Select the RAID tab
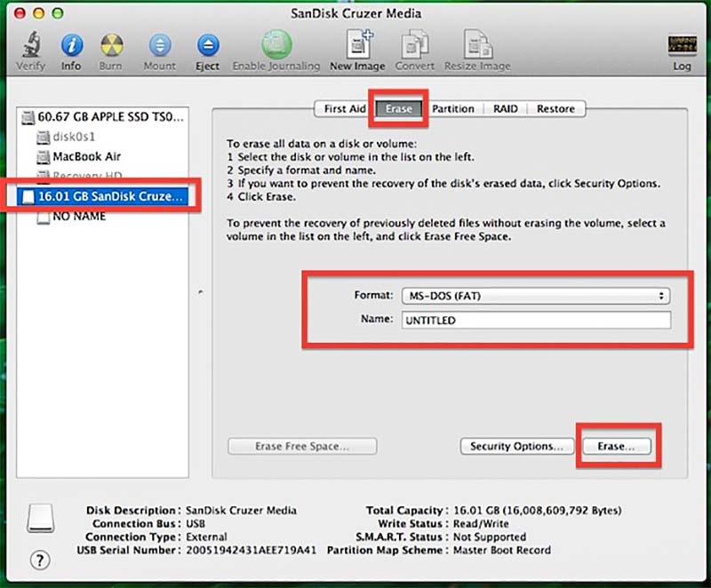Image resolution: width=711 pixels, height=588 pixels. pos(503,108)
